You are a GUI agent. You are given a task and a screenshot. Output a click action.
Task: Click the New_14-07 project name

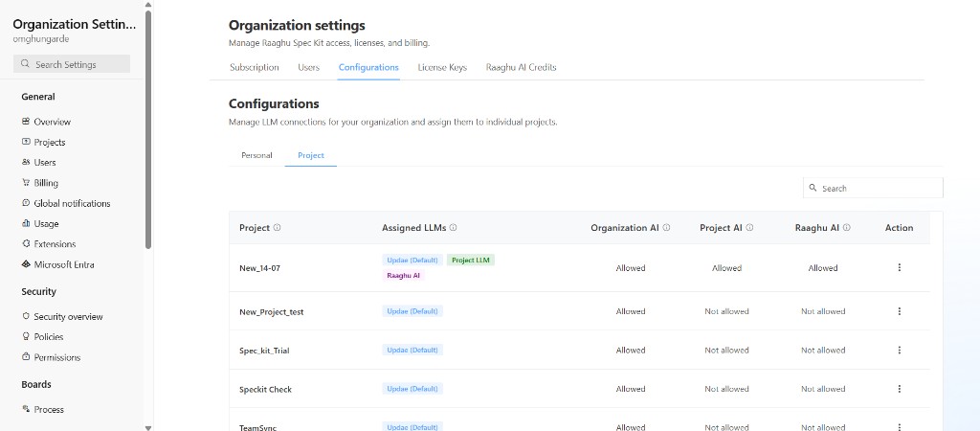(x=260, y=268)
